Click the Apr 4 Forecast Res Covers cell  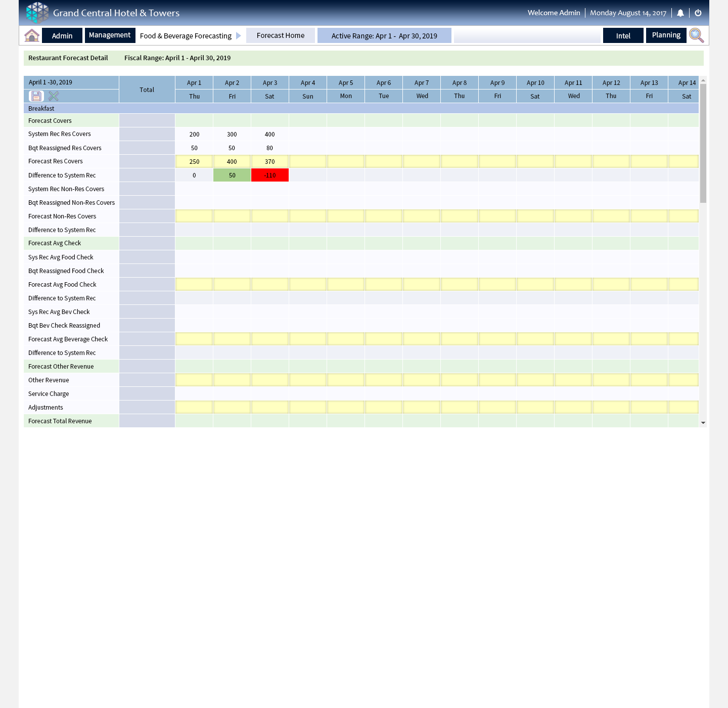pyautogui.click(x=308, y=162)
